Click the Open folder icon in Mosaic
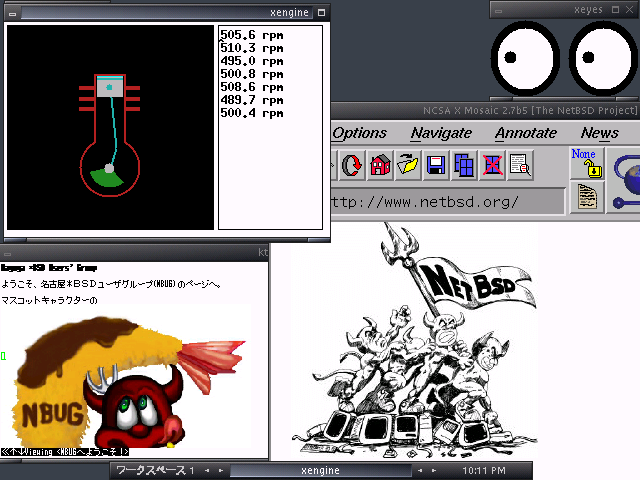 point(408,165)
